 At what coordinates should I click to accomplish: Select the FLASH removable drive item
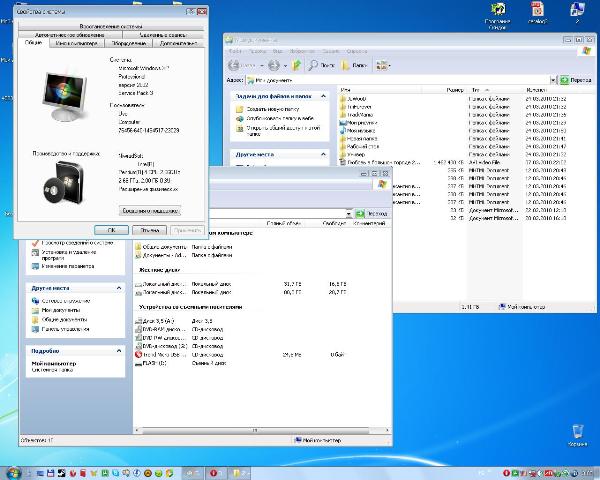pyautogui.click(x=154, y=363)
